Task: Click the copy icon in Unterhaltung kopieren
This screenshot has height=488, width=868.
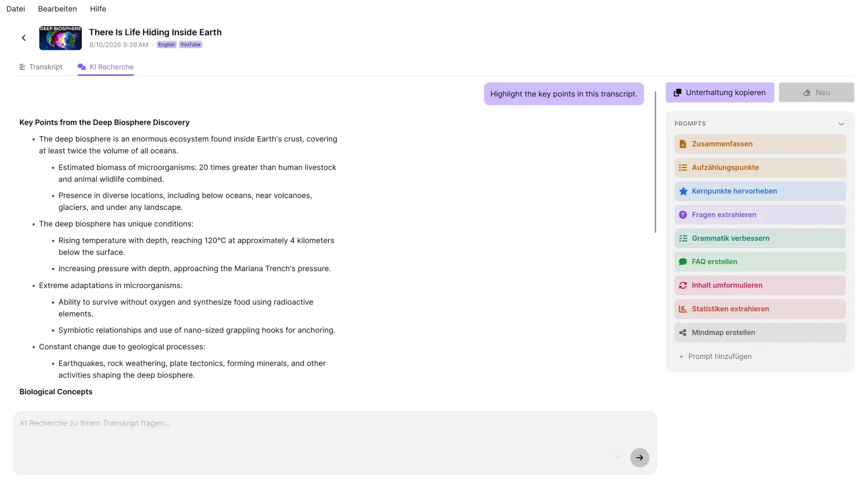Action: click(678, 93)
